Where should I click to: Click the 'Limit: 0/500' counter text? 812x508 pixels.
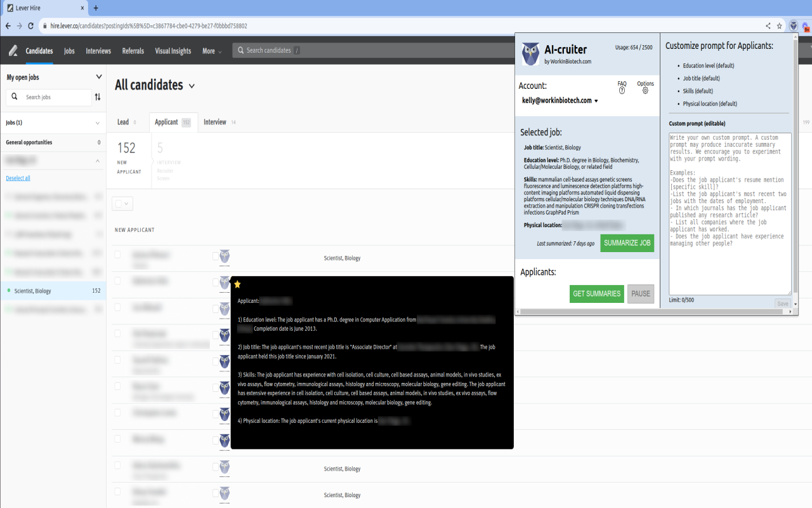pyautogui.click(x=681, y=300)
